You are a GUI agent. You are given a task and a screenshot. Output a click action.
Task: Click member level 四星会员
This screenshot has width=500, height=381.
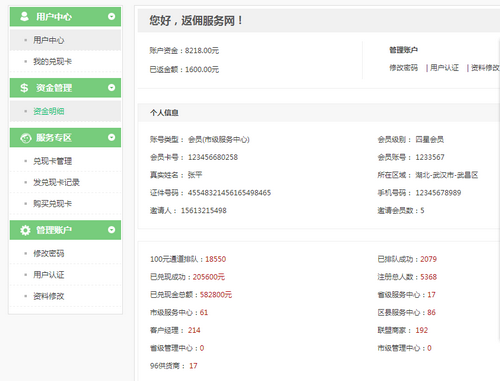point(430,139)
